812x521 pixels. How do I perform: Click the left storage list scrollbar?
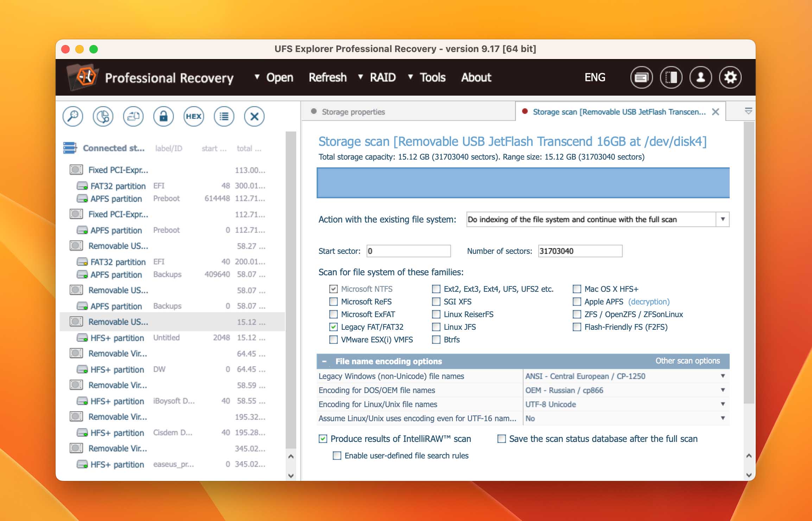coord(291,290)
